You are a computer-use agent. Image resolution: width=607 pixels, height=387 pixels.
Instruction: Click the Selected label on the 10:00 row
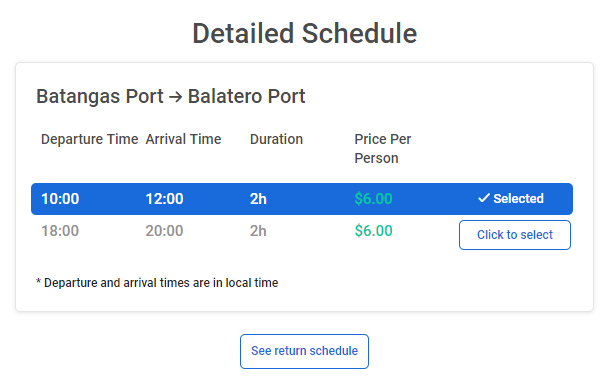pyautogui.click(x=518, y=199)
